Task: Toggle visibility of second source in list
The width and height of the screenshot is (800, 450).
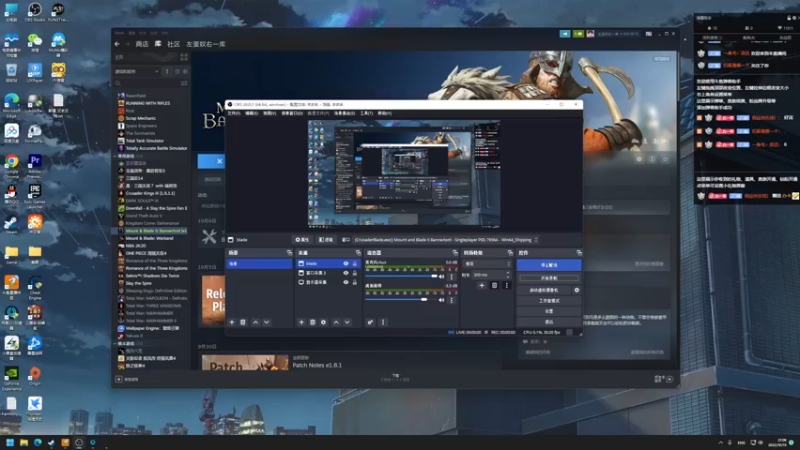Action: pyautogui.click(x=345, y=273)
